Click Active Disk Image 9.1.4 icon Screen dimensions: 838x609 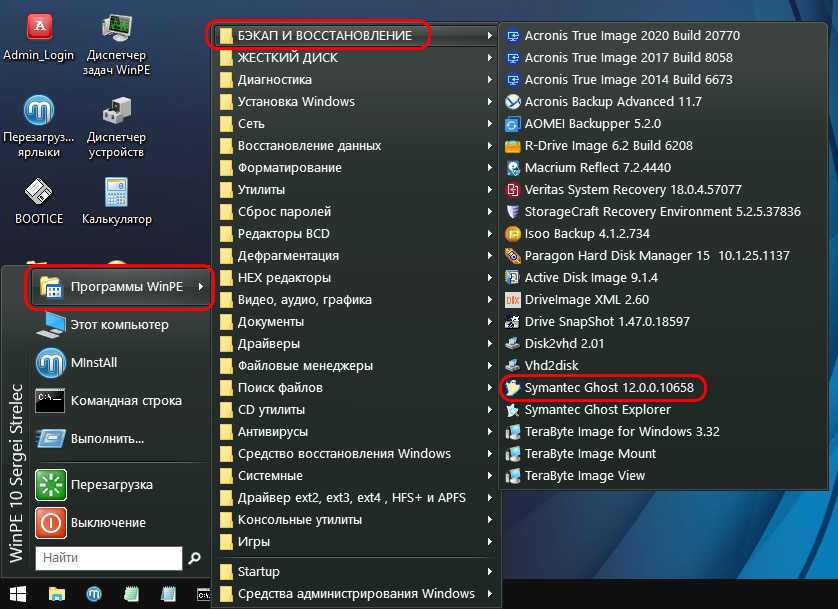pos(513,278)
